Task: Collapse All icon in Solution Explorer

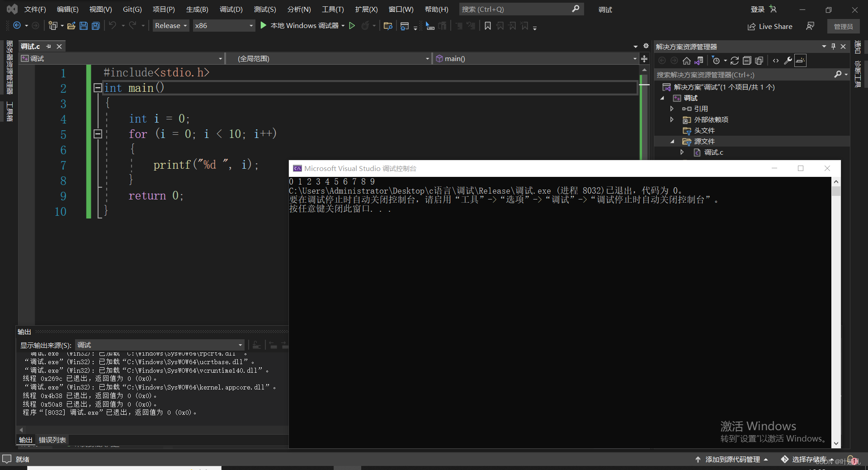Action: point(747,61)
